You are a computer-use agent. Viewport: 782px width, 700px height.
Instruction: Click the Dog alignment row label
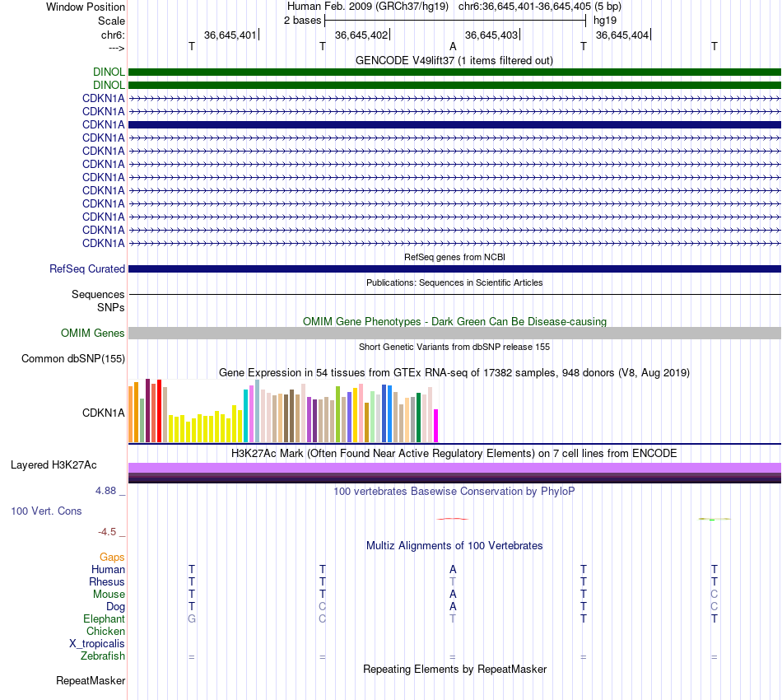click(115, 607)
